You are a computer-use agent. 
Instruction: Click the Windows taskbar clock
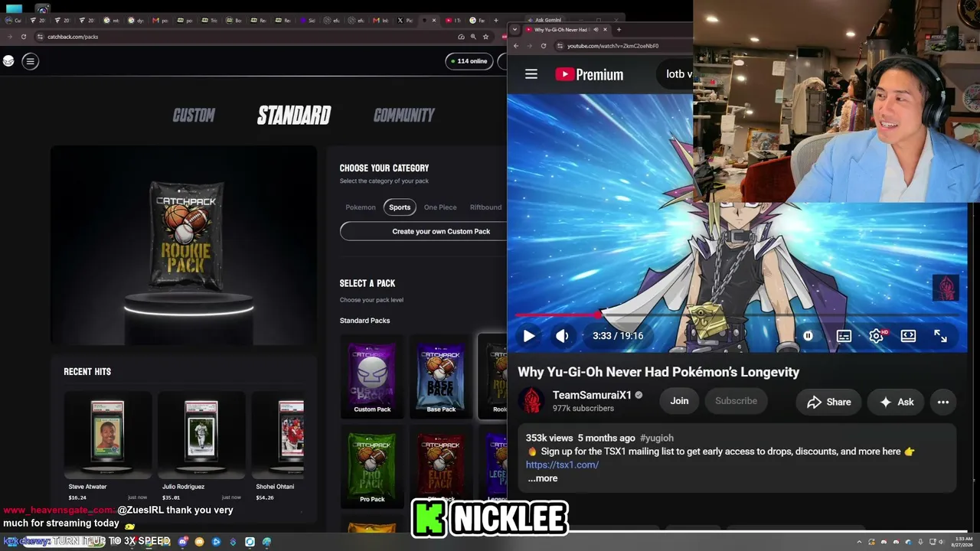pyautogui.click(x=963, y=542)
